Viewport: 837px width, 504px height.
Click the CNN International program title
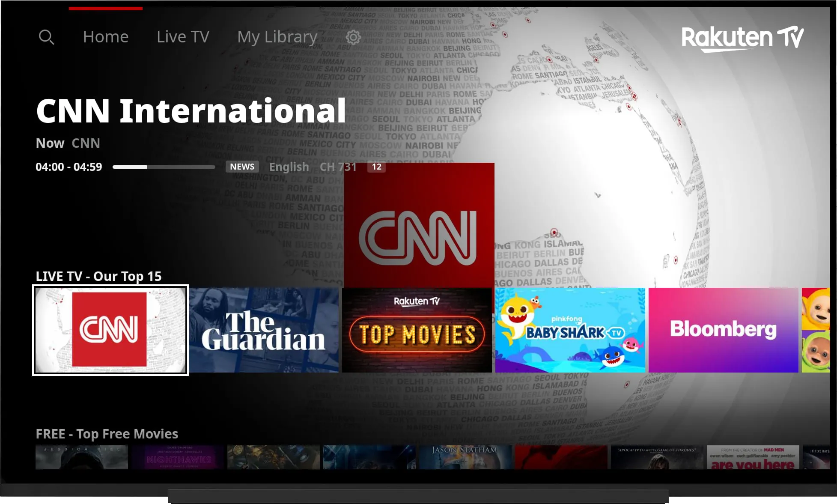(x=191, y=111)
